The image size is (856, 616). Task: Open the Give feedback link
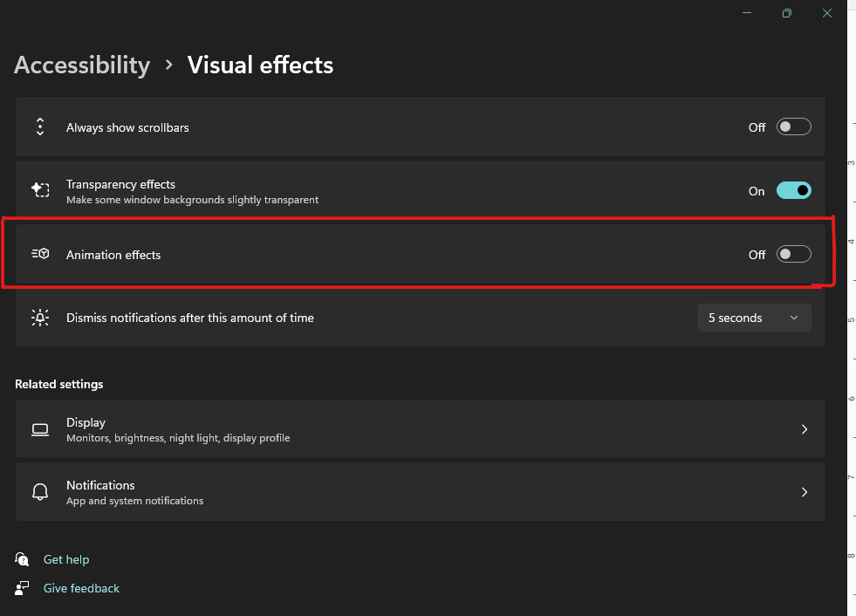81,588
